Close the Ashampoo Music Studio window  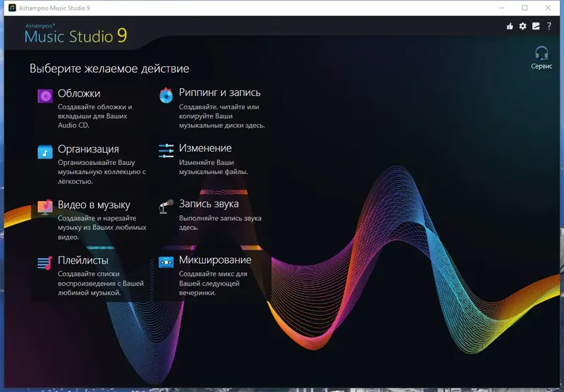(x=548, y=8)
